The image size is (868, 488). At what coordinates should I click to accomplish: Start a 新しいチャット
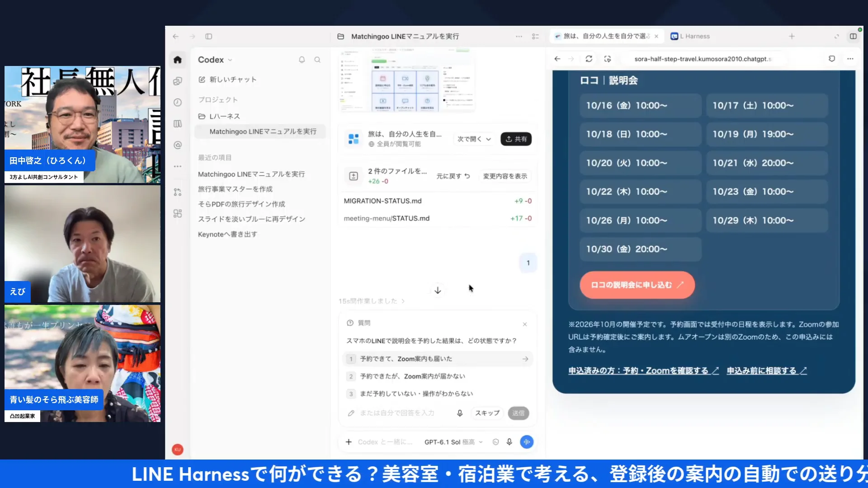click(x=227, y=80)
